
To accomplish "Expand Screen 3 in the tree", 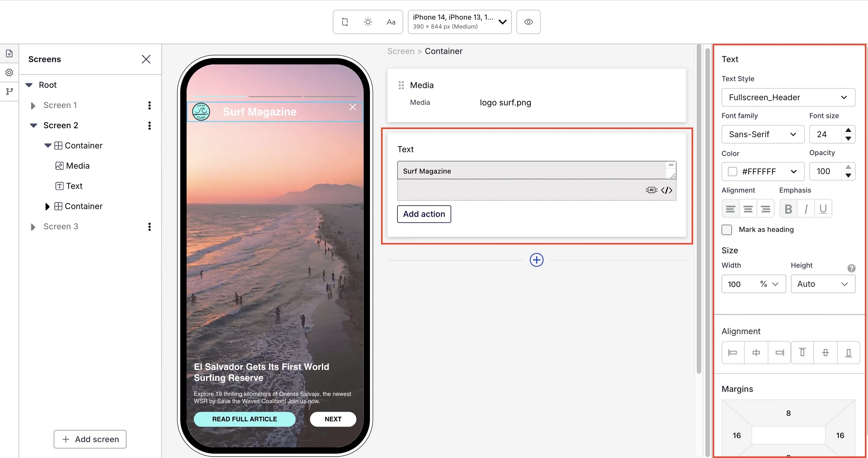I will pos(33,227).
